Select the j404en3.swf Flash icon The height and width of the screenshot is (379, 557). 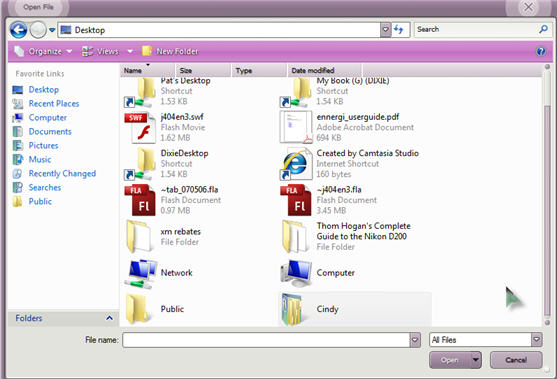[x=140, y=128]
